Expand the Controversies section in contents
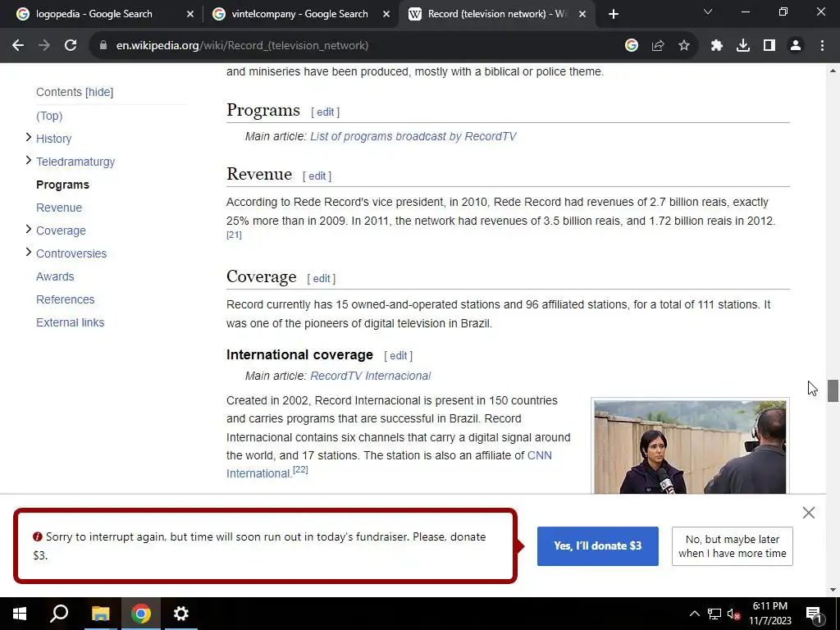 click(29, 253)
